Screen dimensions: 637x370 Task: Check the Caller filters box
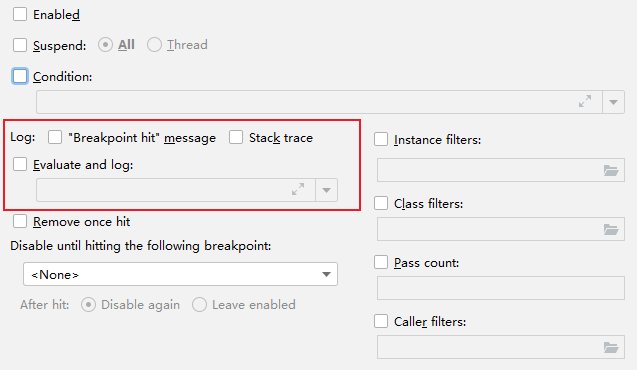pos(381,321)
